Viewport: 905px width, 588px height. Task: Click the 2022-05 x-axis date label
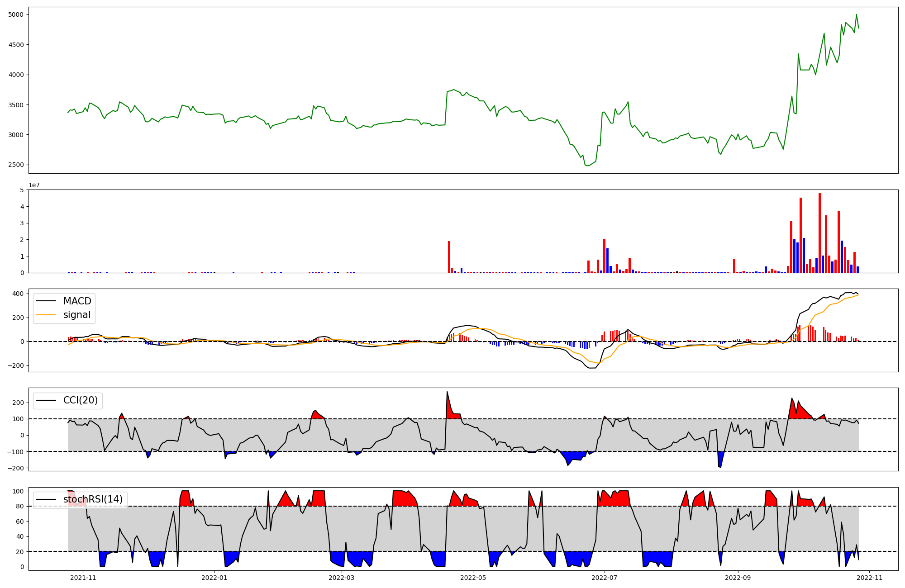point(473,578)
